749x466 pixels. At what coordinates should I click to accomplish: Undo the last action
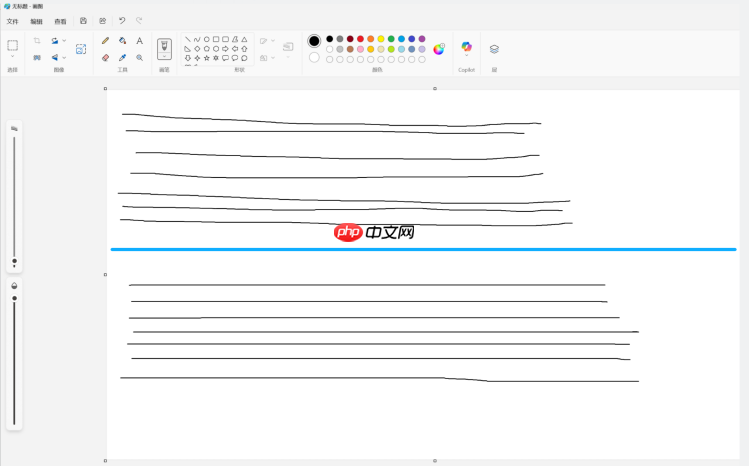[x=122, y=20]
